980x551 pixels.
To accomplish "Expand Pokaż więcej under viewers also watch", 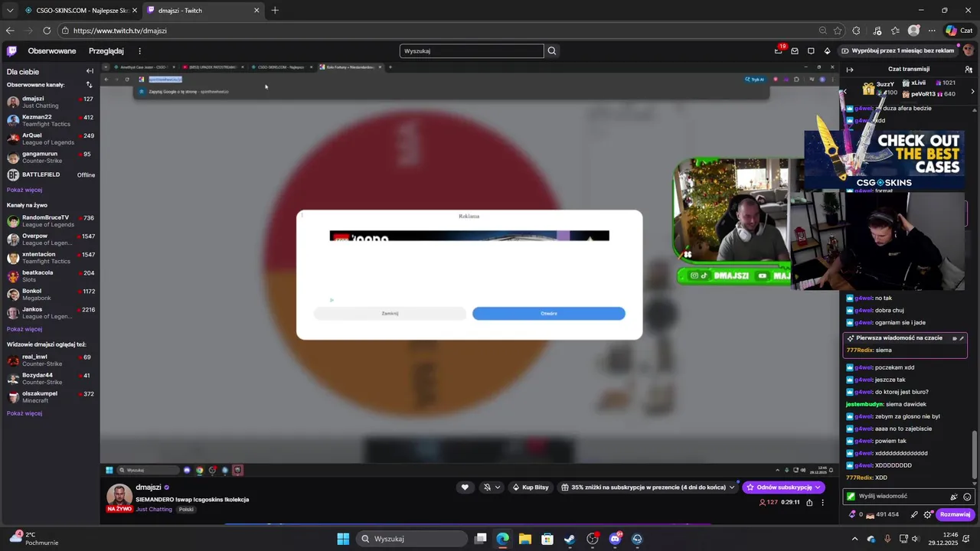I will pos(24,413).
